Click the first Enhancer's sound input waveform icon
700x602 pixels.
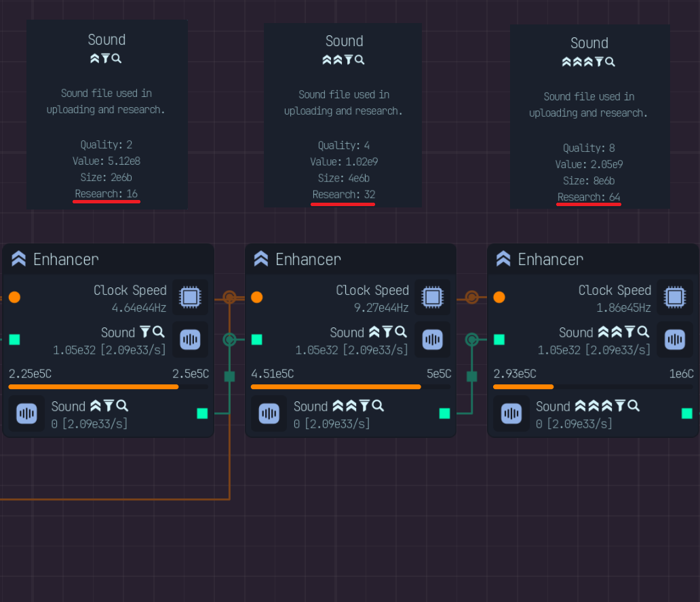click(190, 340)
